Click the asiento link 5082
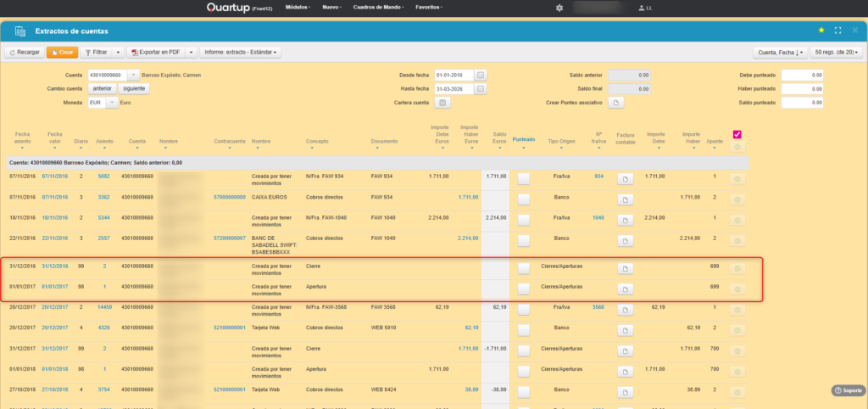Screen dimensions: 868x409 (103, 176)
